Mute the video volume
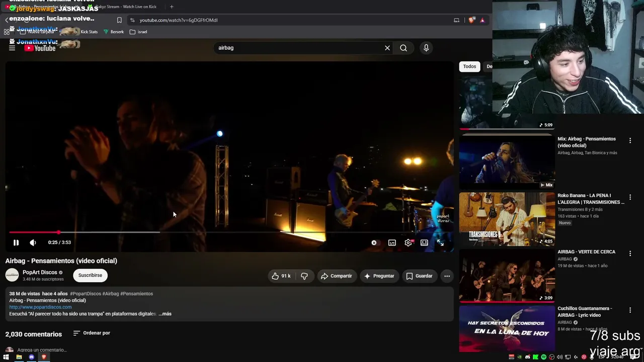644x362 pixels. pyautogui.click(x=33, y=242)
